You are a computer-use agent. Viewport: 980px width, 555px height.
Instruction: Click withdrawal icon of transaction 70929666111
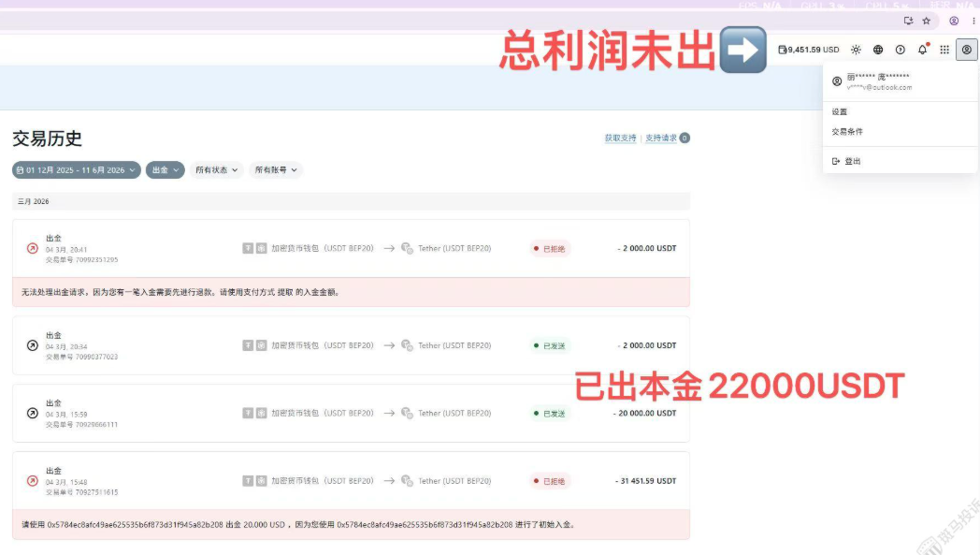33,414
